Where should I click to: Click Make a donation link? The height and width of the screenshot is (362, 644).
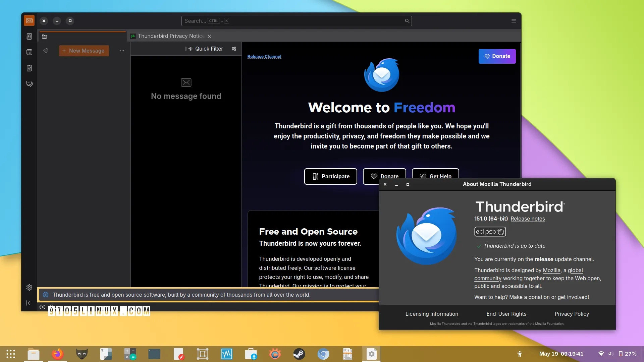529,297
